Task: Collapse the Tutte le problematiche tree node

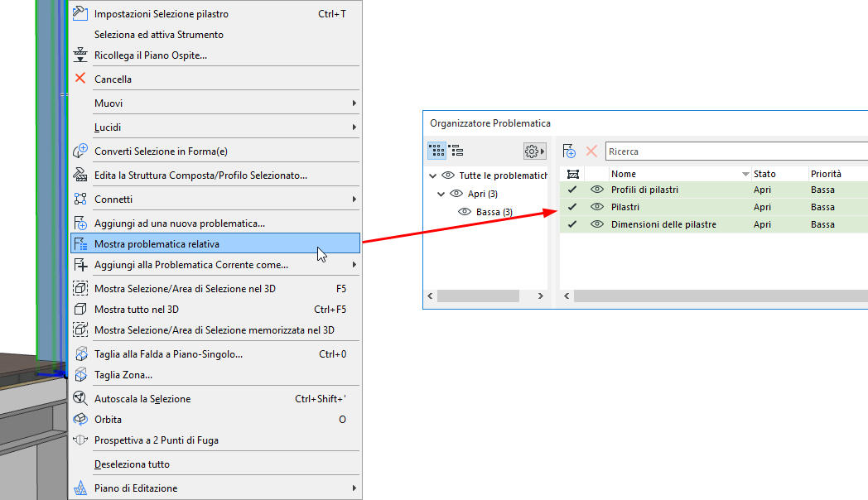Action: [433, 175]
